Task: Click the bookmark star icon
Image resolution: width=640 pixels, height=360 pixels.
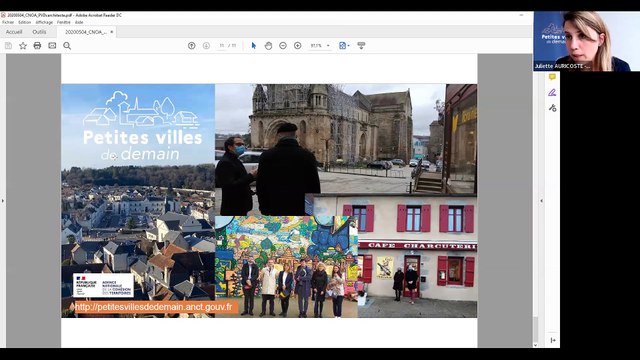Action: pos(23,46)
